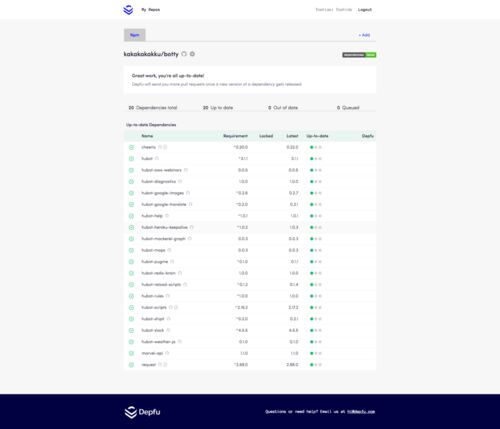The image size is (500, 429).
Task: Click the status icon in the hubot-redis-brain row
Action: pyautogui.click(x=131, y=273)
